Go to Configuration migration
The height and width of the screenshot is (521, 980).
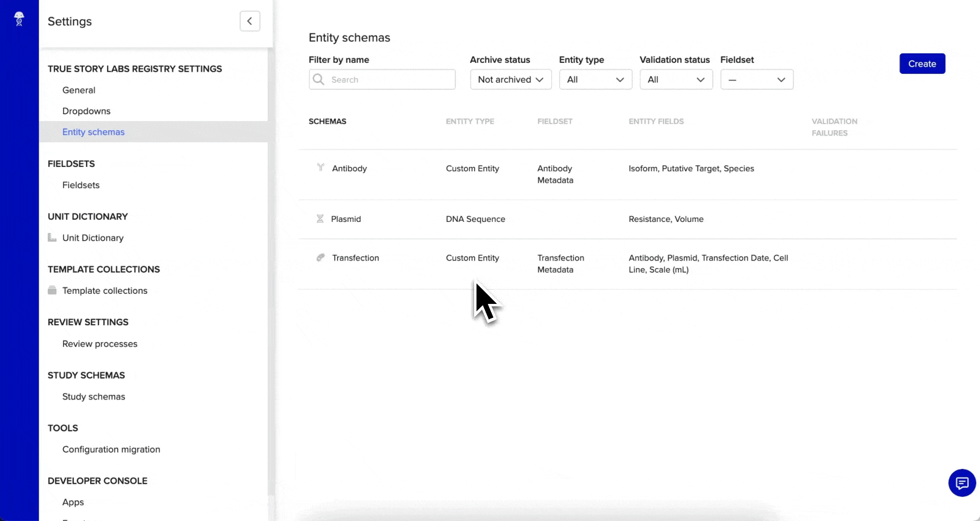(x=111, y=449)
